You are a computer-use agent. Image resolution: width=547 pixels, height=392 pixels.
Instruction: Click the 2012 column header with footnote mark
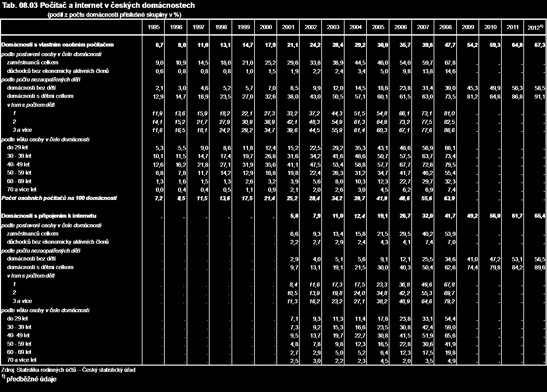(x=535, y=27)
